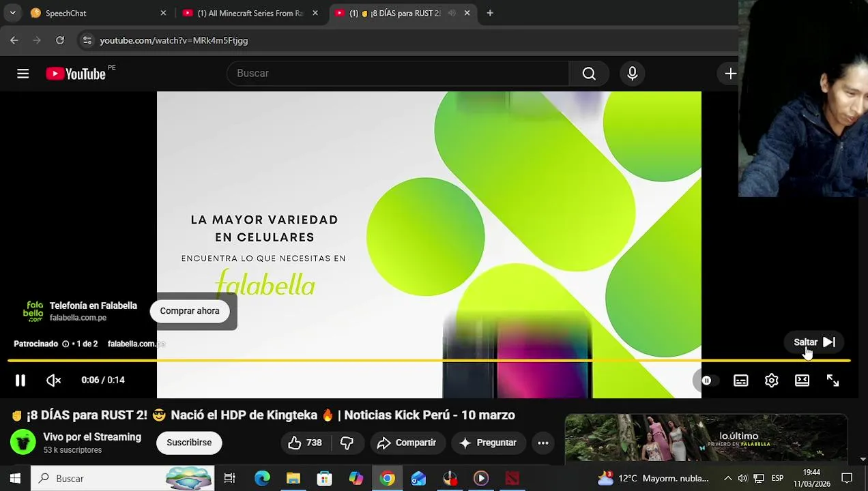Click the search magnifier button
The image size is (868, 491).
(589, 74)
